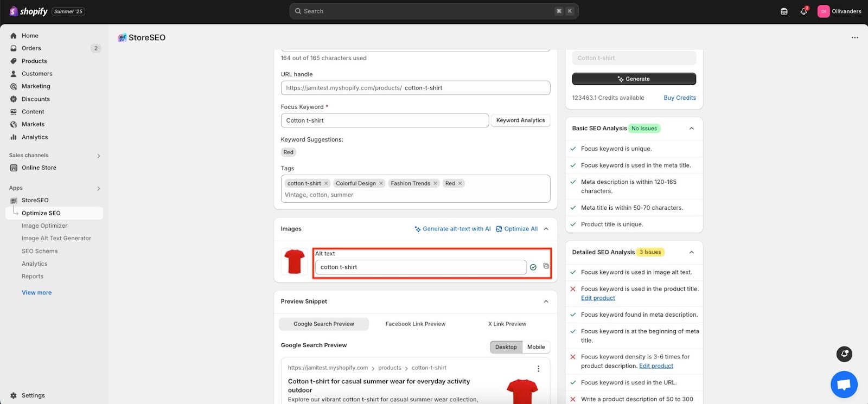Image resolution: width=868 pixels, height=404 pixels.
Task: Select Google Search Preview tab
Action: pos(324,324)
